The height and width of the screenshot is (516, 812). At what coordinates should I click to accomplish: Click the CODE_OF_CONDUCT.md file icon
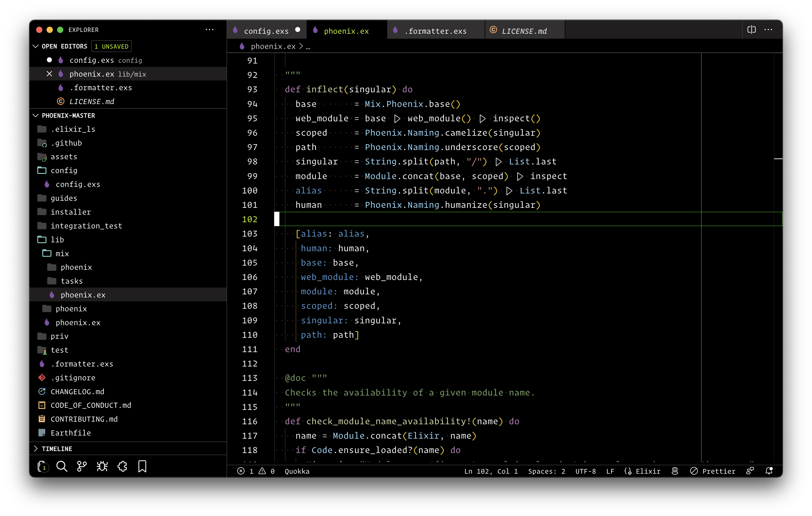pos(42,405)
